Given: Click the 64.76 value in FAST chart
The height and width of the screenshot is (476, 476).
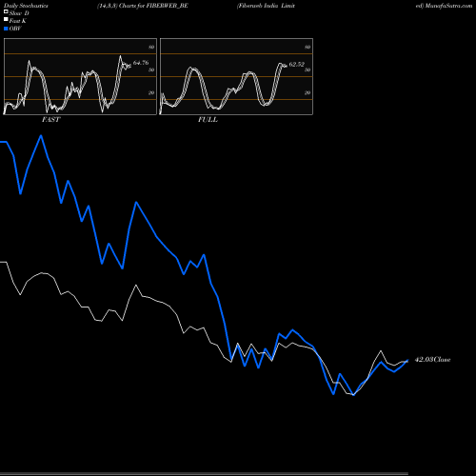Looking at the screenshot, I should tap(141, 63).
